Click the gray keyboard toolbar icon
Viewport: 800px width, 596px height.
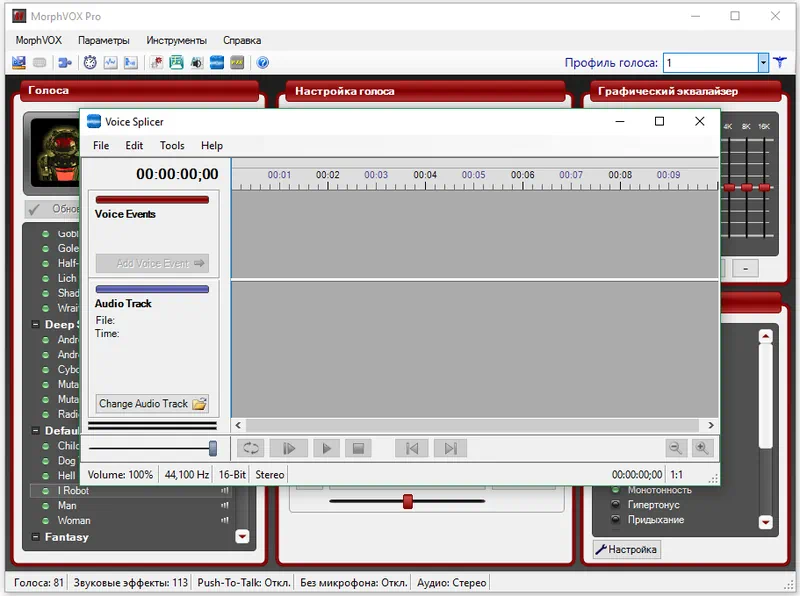click(x=39, y=63)
